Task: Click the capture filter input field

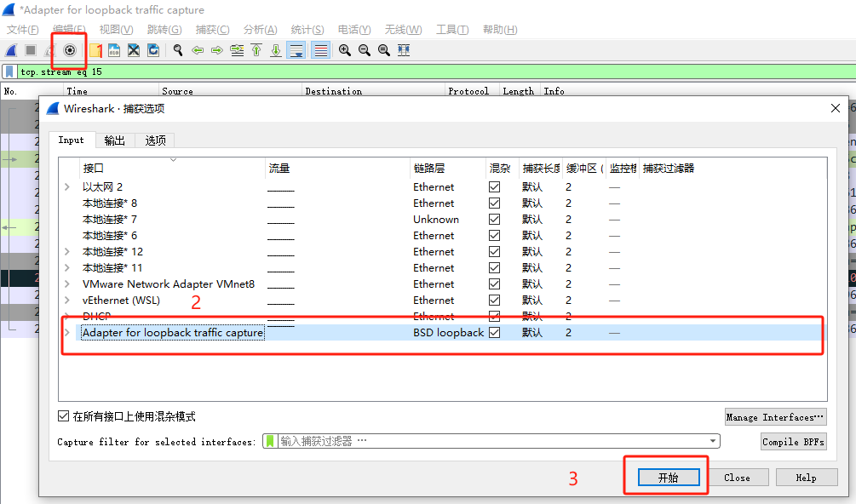Action: click(x=491, y=441)
